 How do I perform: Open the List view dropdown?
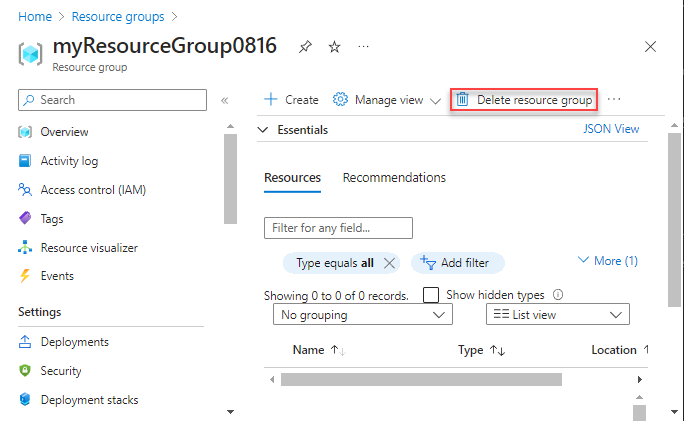pos(557,315)
